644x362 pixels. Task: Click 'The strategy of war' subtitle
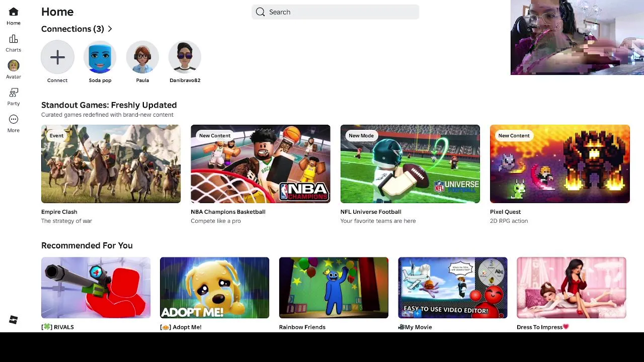66,221
